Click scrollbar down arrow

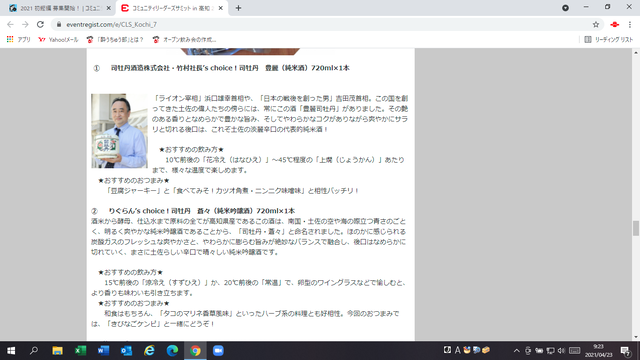pyautogui.click(x=636, y=337)
